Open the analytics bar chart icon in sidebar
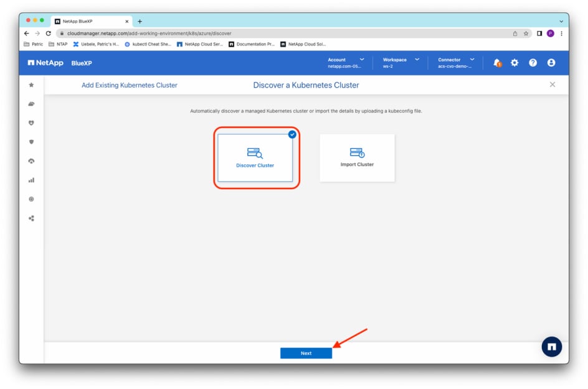 coord(32,180)
